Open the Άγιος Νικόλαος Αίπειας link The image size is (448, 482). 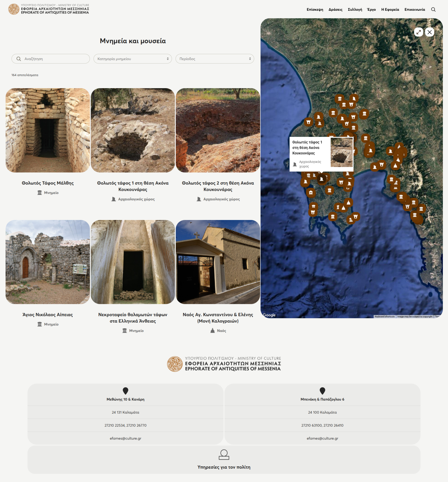click(x=48, y=314)
